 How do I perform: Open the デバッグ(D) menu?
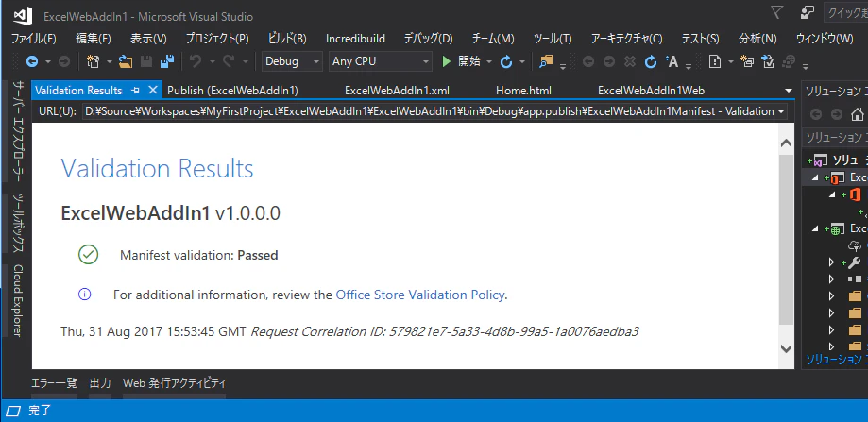[x=429, y=39]
